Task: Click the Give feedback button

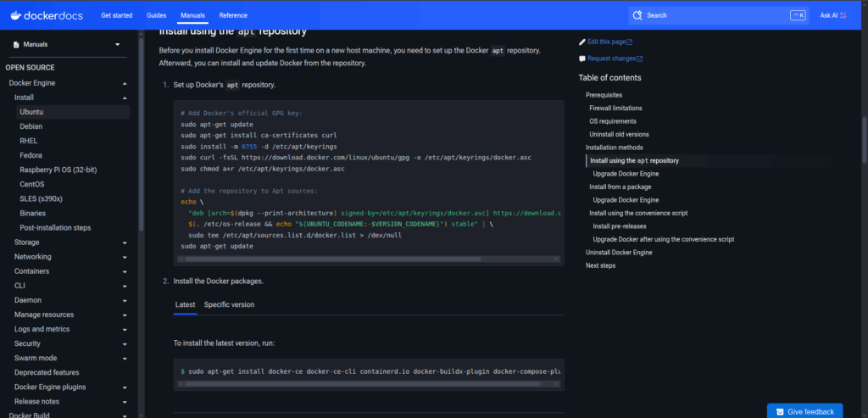Action: click(805, 411)
